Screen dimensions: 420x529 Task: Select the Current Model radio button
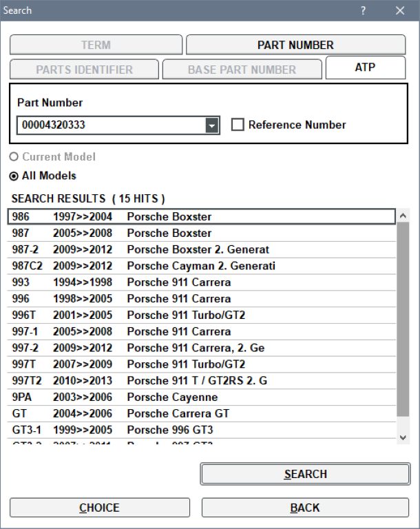point(14,157)
